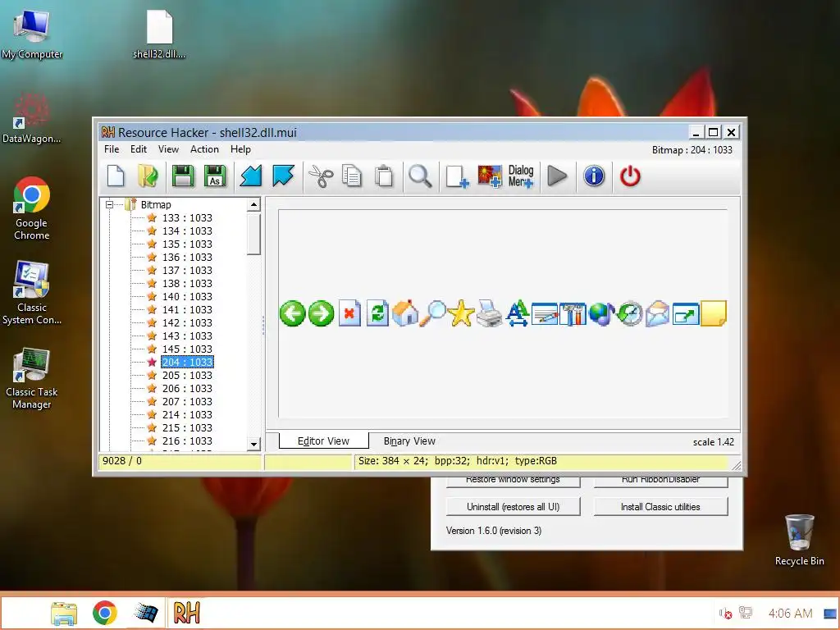The width and height of the screenshot is (840, 630).
Task: Open the Edit menu
Action: (138, 149)
